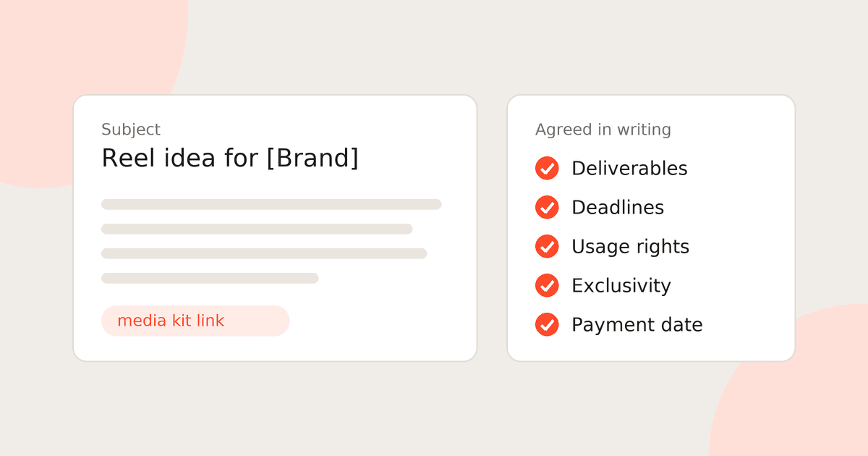Select the Deliverables text label
The width and height of the screenshot is (868, 456).
coord(629,168)
